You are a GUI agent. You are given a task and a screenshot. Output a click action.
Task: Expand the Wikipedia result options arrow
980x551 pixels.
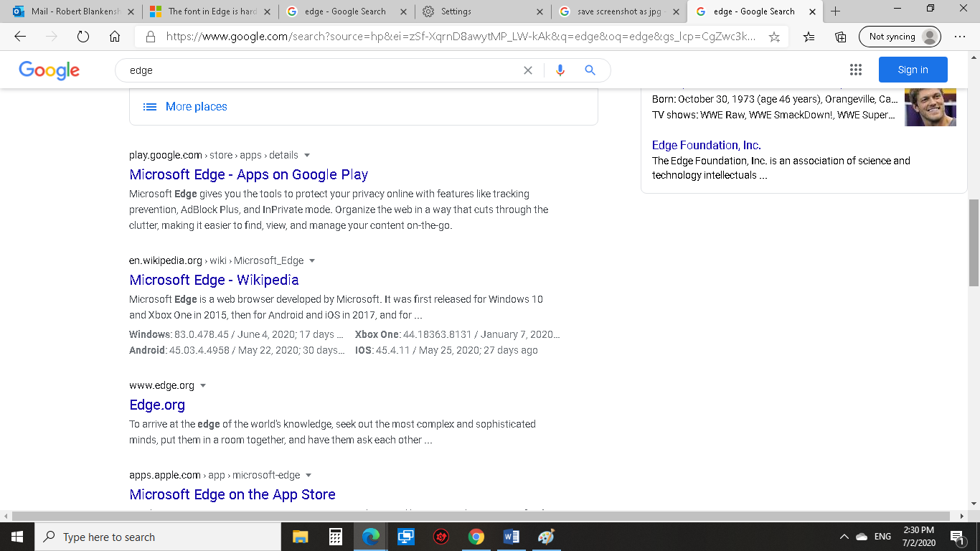[311, 260]
